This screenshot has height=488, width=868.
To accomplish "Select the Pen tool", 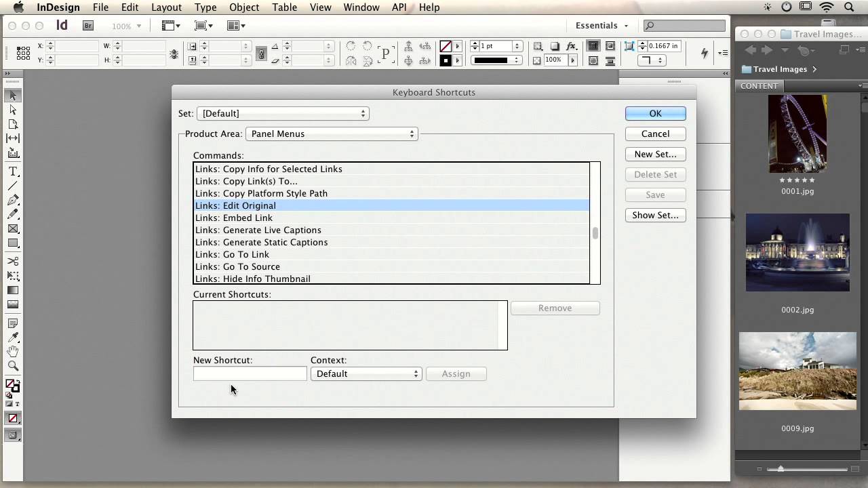I will click(13, 200).
